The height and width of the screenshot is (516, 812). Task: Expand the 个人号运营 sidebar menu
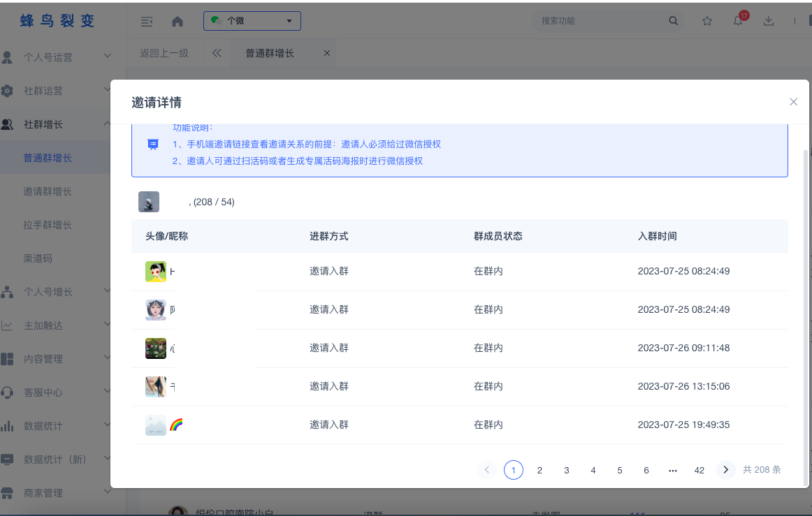point(56,57)
